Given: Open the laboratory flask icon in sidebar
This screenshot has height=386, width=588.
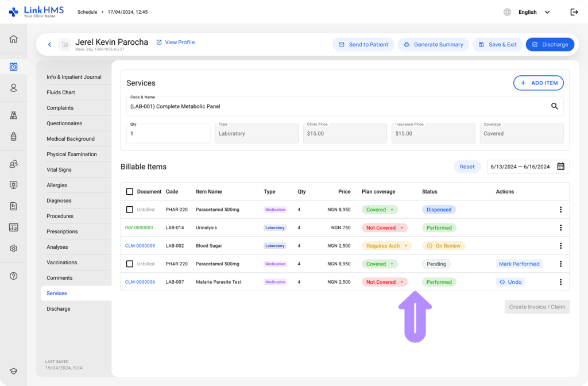Looking at the screenshot, I should click(x=14, y=115).
